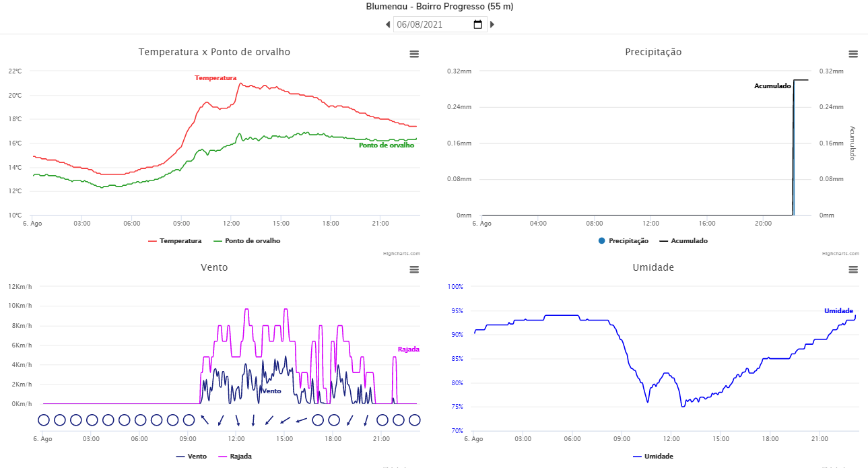
Task: Open the Umidade chart menu icon
Action: [x=853, y=269]
